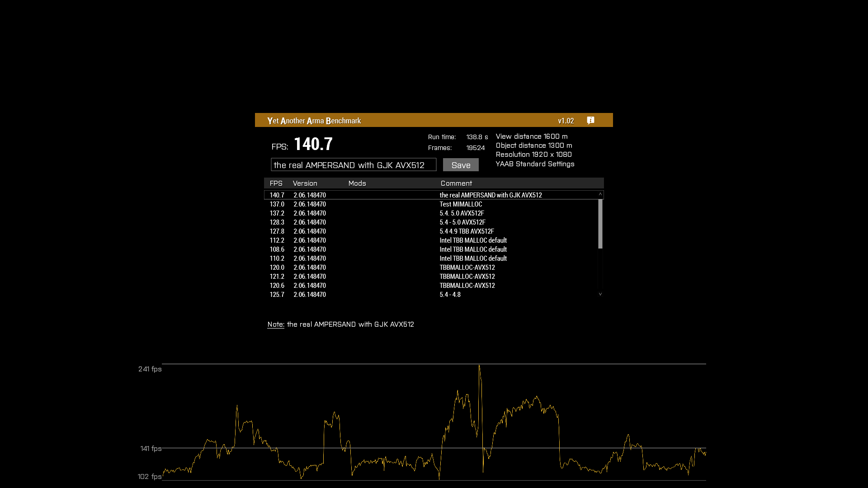Click the v1.02 version label
The image size is (868, 488).
pyautogui.click(x=566, y=121)
